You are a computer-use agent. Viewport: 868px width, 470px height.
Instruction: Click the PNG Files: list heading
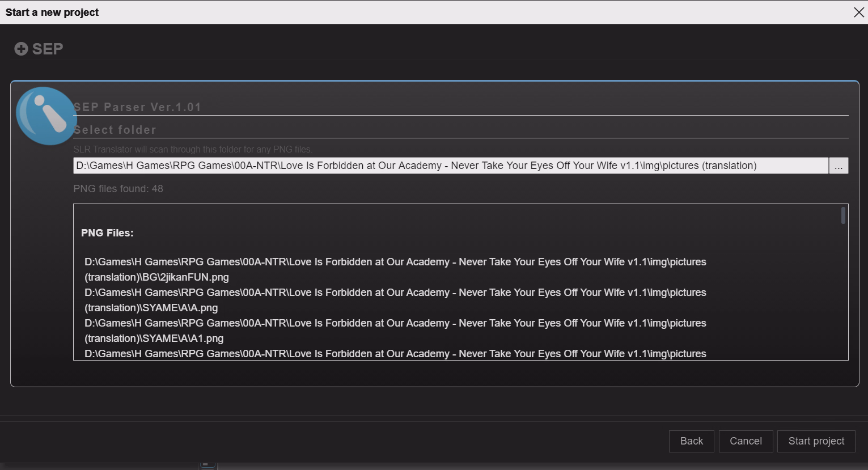click(x=107, y=233)
